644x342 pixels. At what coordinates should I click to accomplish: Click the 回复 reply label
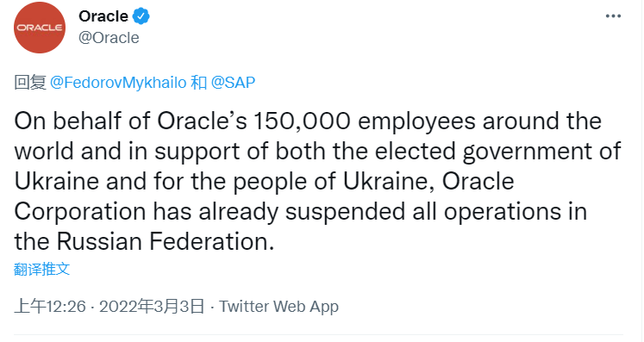(30, 83)
